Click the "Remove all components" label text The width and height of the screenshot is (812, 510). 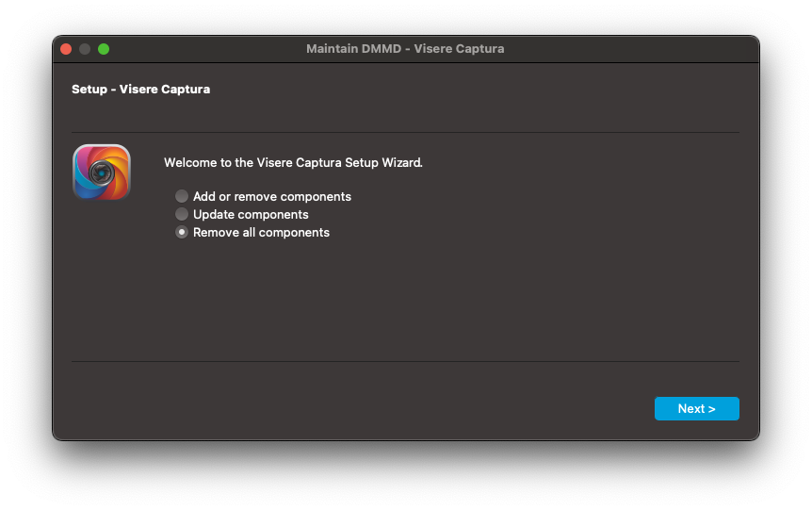[261, 233]
